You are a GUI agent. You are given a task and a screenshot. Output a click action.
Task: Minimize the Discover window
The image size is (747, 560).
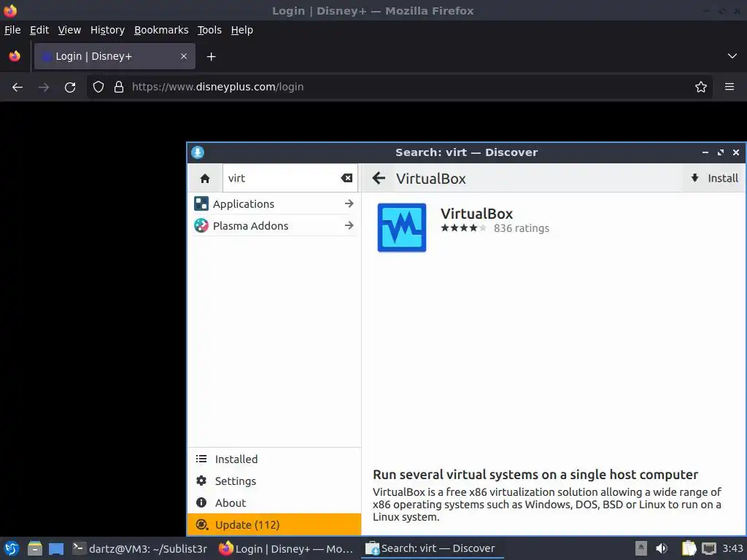tap(705, 152)
